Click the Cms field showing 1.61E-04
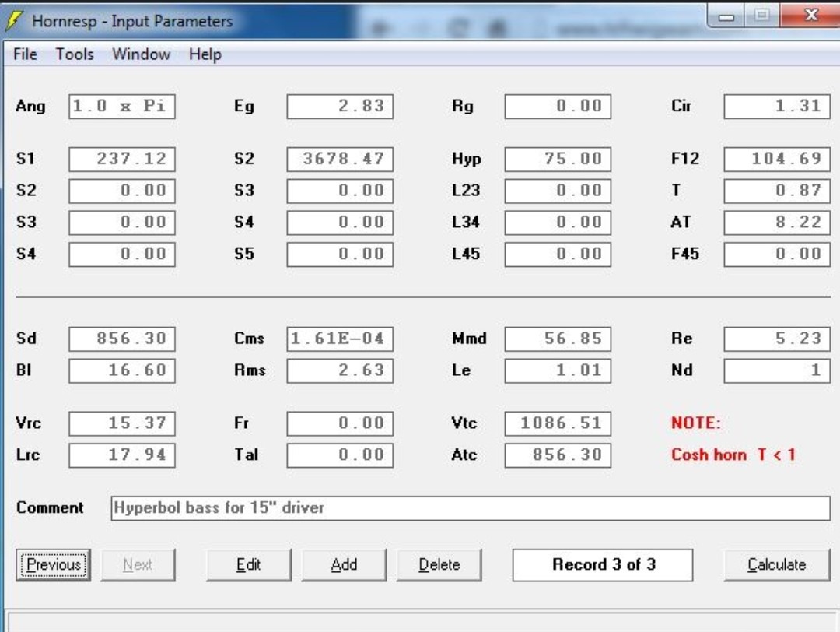The width and height of the screenshot is (840, 632). tap(340, 339)
